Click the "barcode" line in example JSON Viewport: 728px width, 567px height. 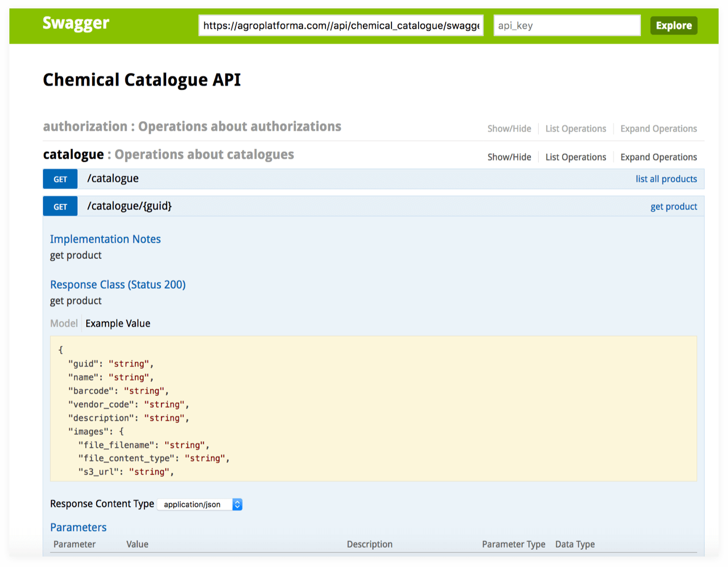(x=118, y=391)
